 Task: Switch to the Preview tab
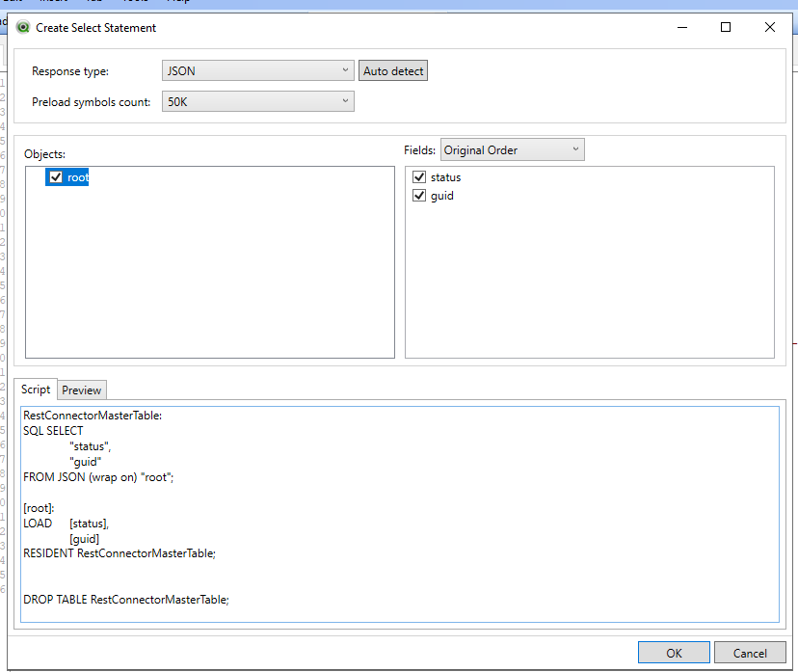coord(81,390)
